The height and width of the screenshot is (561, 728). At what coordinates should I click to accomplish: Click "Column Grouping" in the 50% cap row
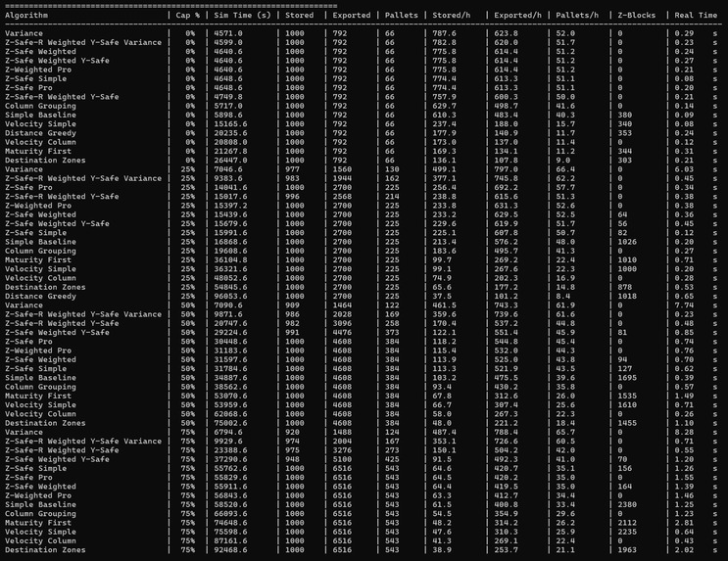click(40, 387)
